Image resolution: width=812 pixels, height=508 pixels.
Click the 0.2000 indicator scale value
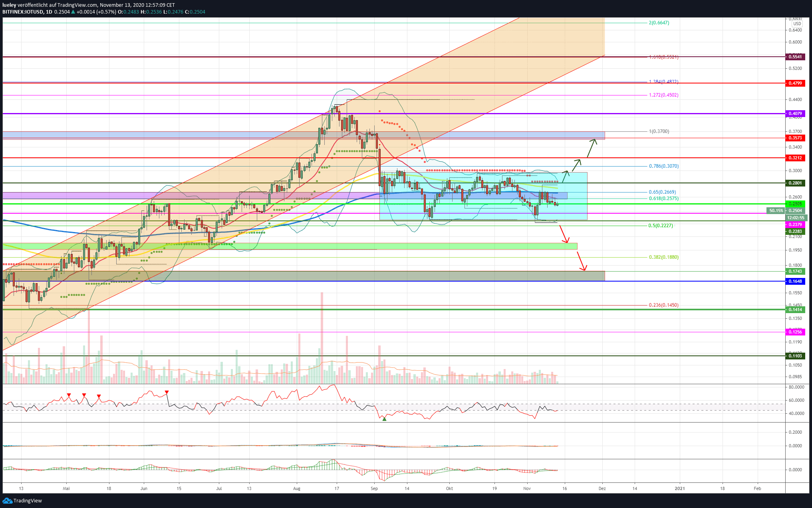[x=795, y=432]
